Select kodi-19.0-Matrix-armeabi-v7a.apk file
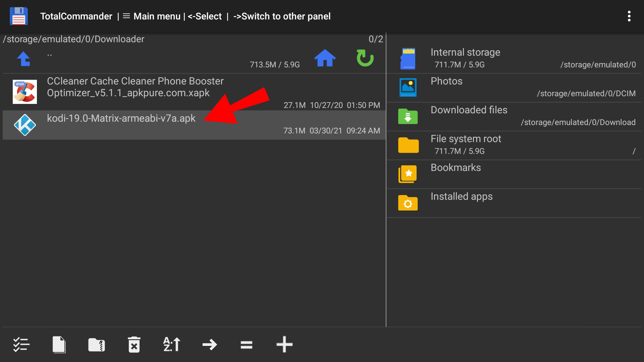The image size is (644, 362). [x=121, y=118]
